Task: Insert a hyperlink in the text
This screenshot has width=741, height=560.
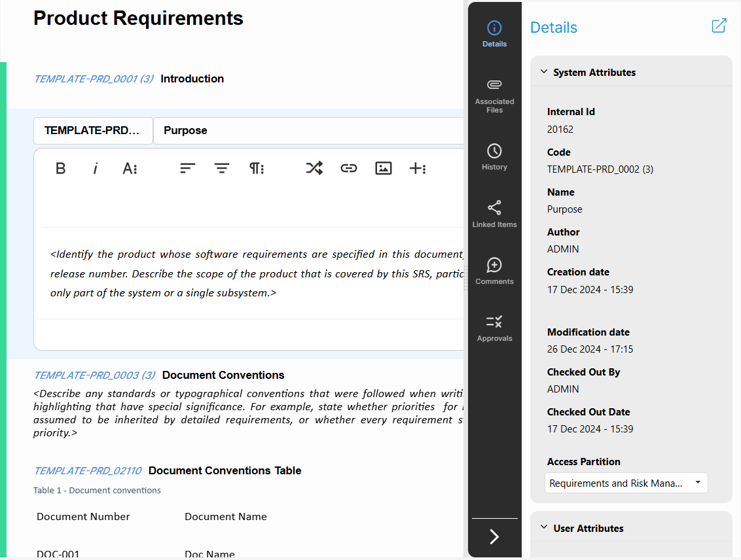Action: click(349, 168)
